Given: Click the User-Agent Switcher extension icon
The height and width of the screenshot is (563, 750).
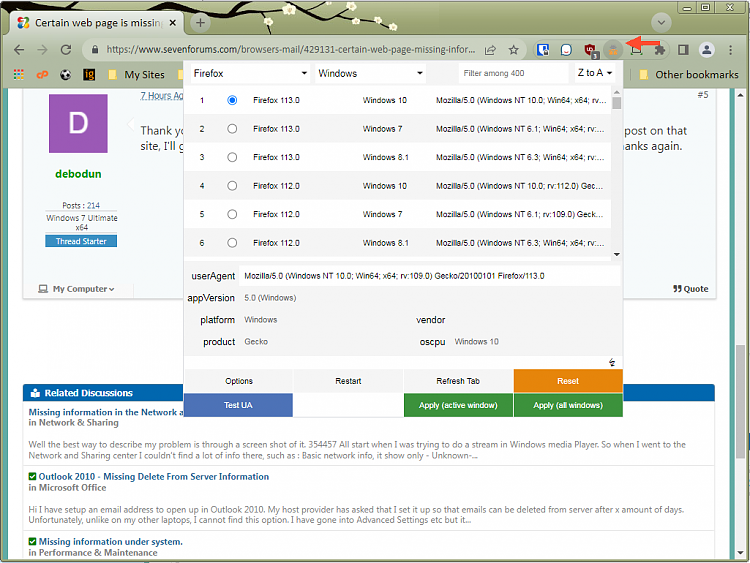Looking at the screenshot, I should coord(613,49).
